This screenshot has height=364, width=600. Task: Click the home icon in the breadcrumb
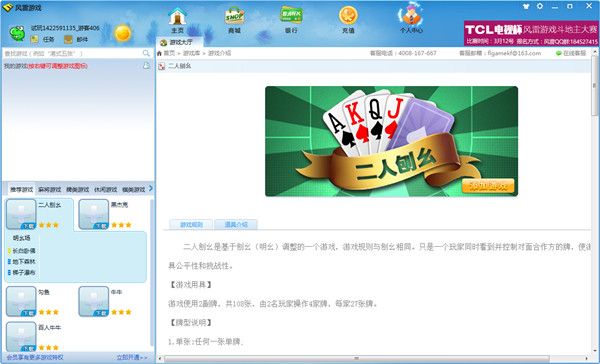160,53
